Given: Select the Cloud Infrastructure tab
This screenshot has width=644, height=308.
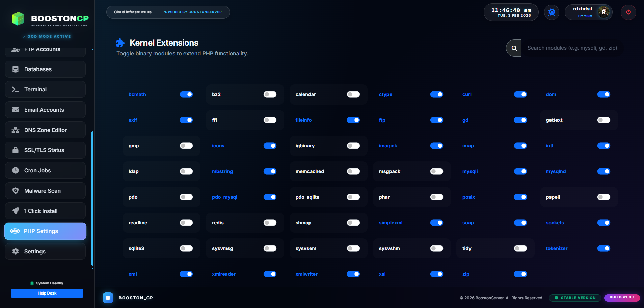Looking at the screenshot, I should [132, 12].
